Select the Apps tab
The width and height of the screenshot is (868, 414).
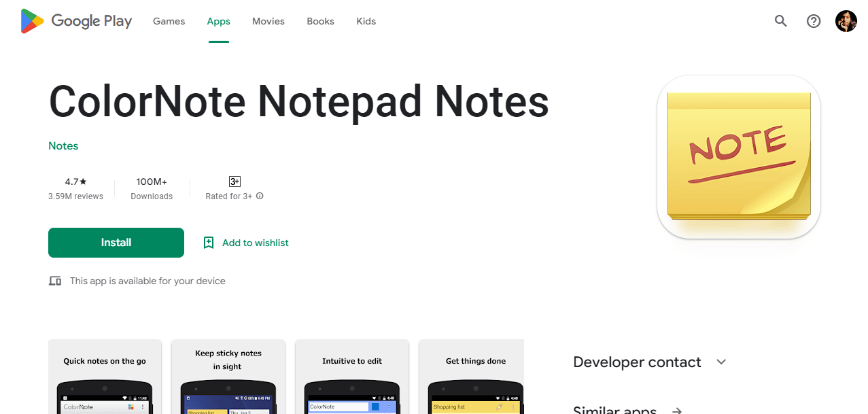point(219,21)
